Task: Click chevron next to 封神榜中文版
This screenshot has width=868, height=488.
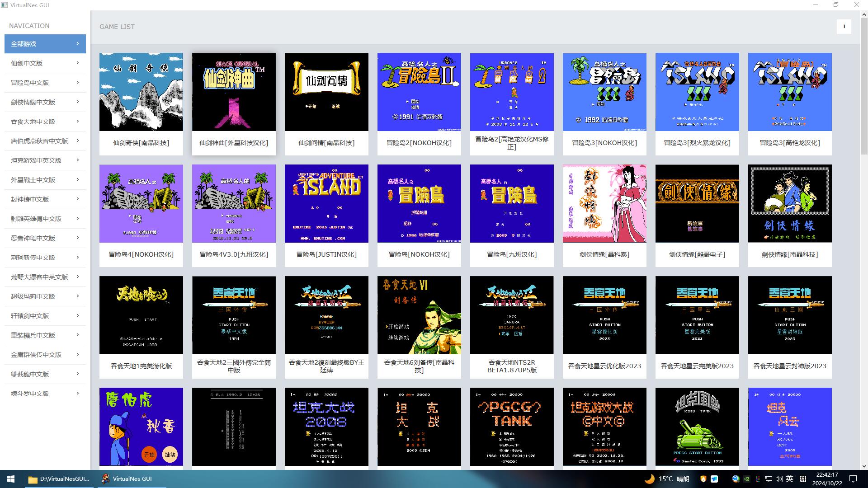Action: (x=78, y=199)
